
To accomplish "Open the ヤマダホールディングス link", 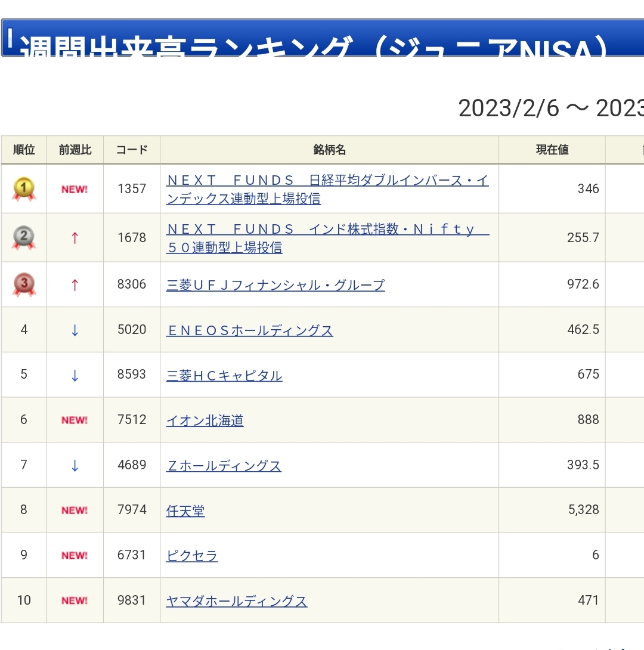I will click(237, 601).
